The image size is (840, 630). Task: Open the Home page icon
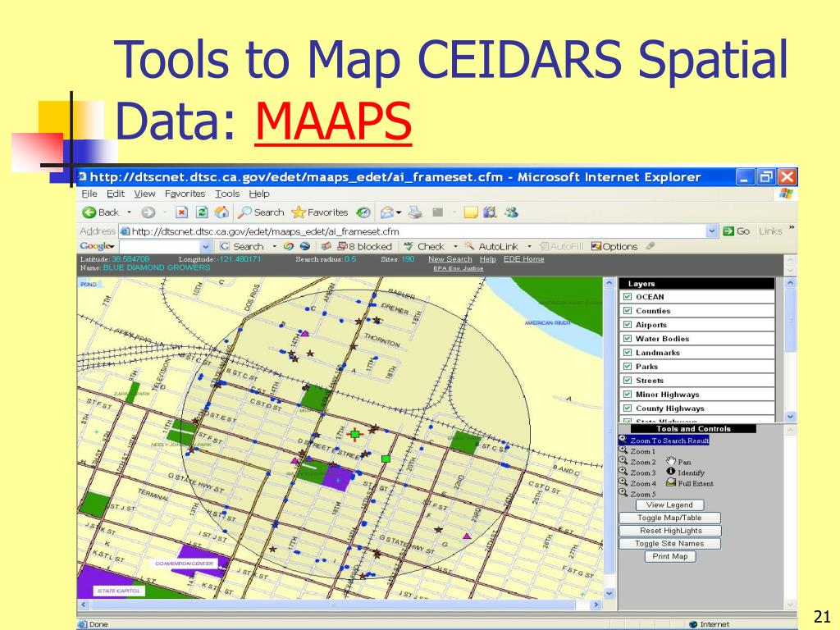[x=221, y=212]
